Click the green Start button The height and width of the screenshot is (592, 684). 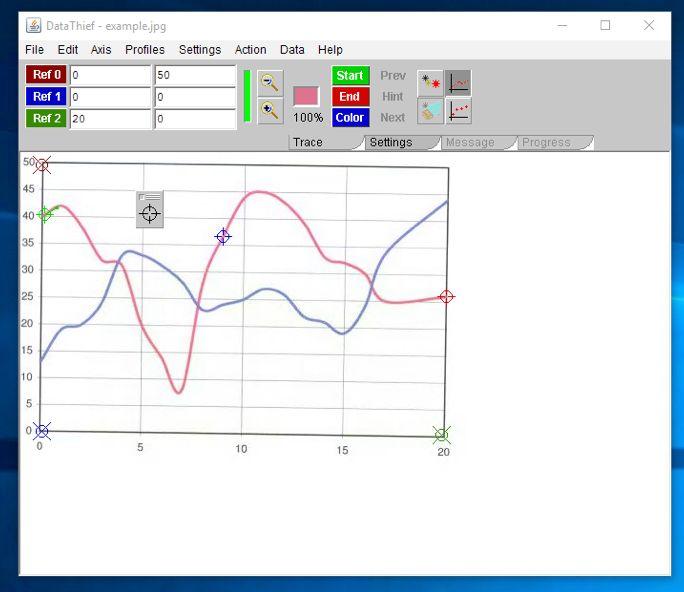350,75
